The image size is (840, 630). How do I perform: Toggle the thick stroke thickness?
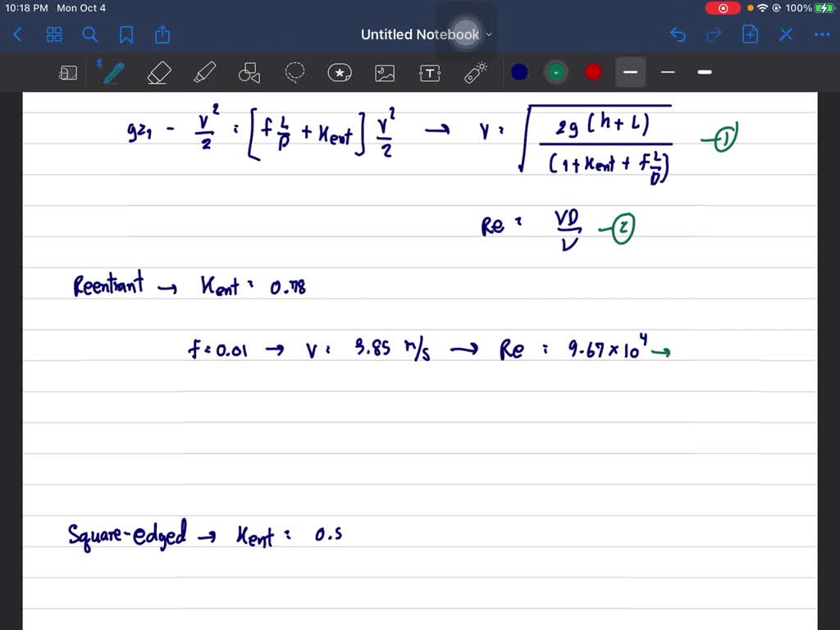point(704,72)
